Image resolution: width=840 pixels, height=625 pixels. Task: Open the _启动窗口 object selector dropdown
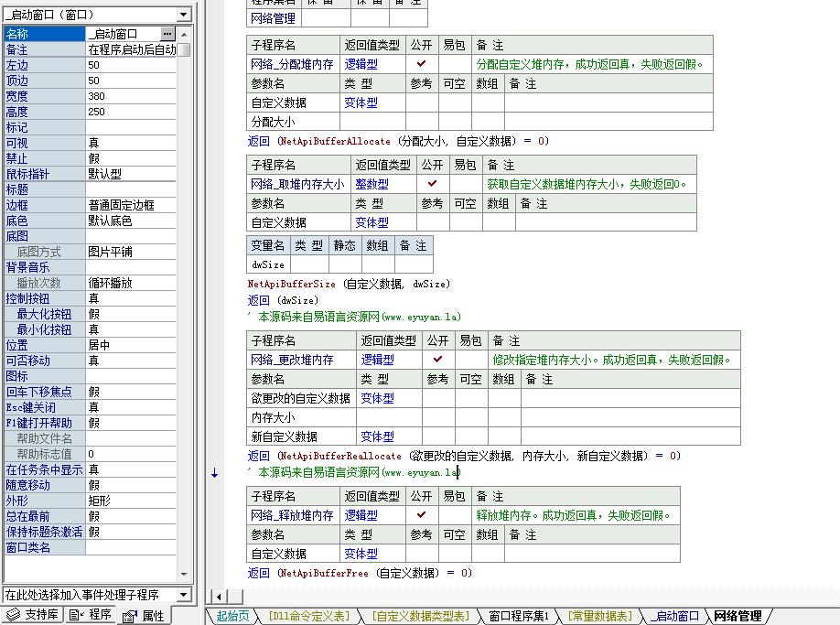[x=184, y=15]
